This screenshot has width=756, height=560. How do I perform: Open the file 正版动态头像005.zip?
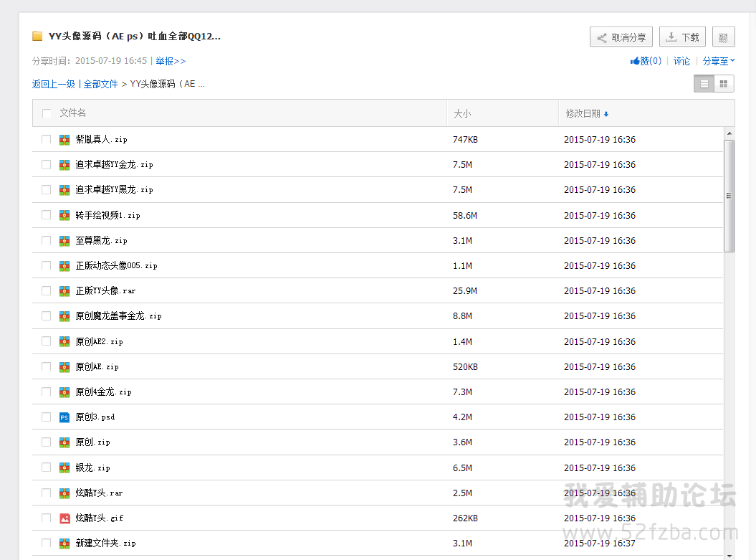click(116, 266)
